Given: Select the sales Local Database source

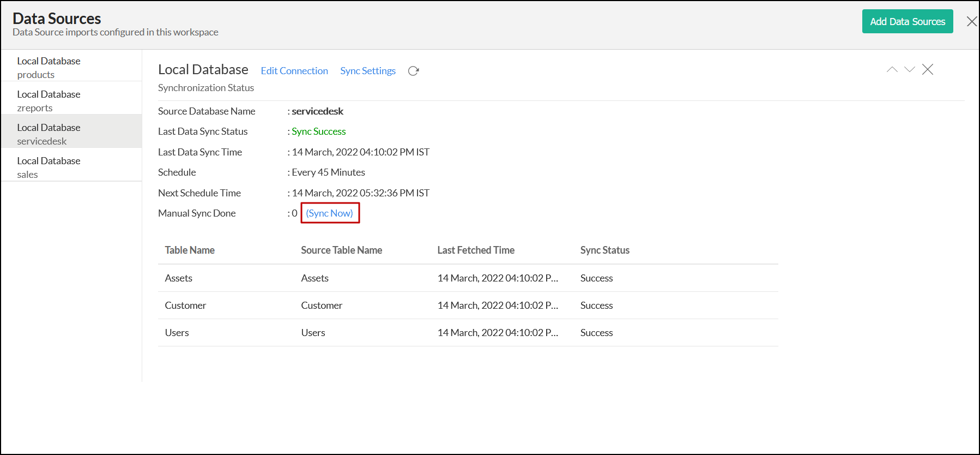Looking at the screenshot, I should tap(71, 167).
